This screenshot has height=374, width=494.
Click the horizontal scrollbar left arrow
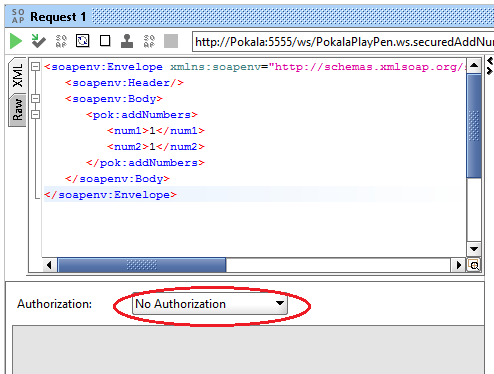pyautogui.click(x=49, y=265)
